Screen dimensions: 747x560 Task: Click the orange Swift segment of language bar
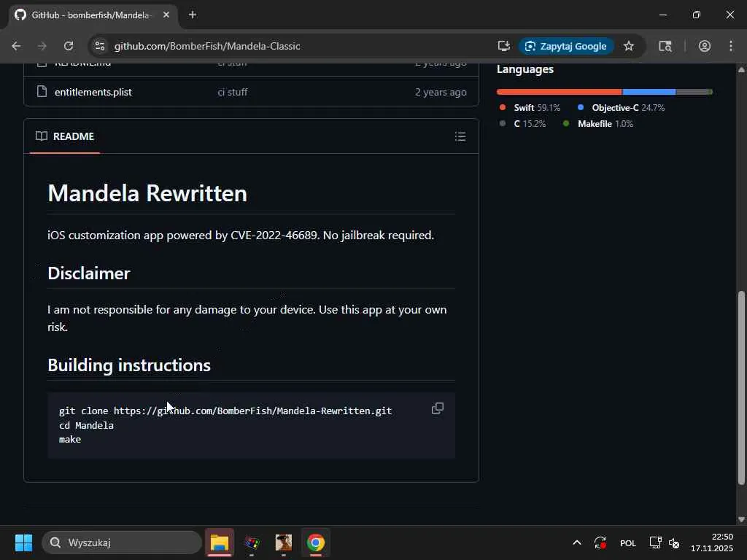click(560, 92)
